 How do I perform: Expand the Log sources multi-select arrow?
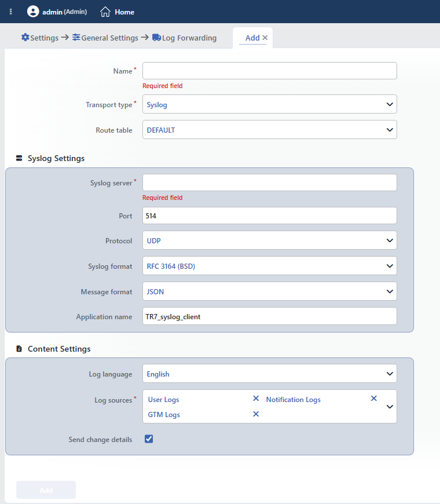point(390,407)
